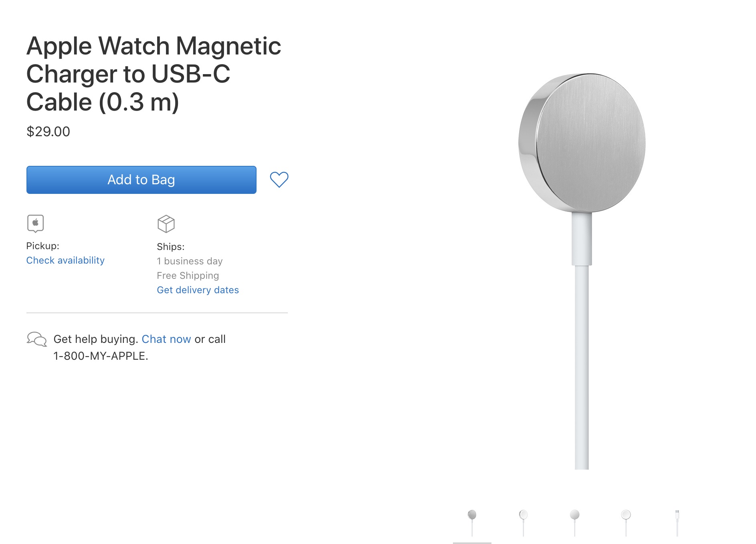Click the 1-800-MY-APPLE phone number
This screenshot has height=544, width=756.
pos(101,356)
